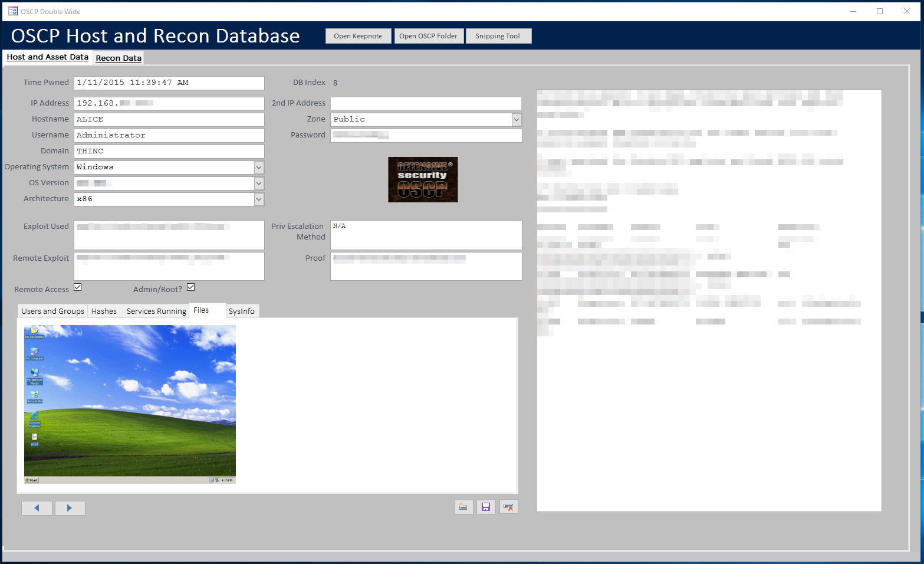Open the Operating System dropdown
924x564 pixels.
[259, 168]
